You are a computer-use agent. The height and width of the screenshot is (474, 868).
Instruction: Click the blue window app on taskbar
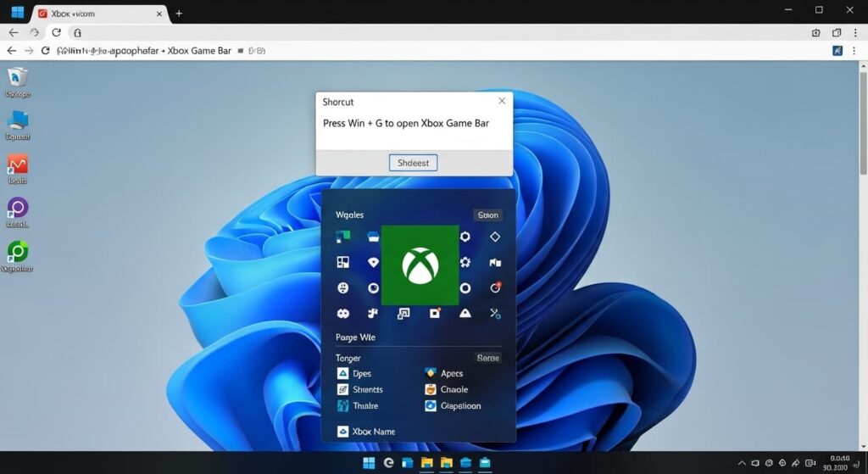tap(408, 463)
